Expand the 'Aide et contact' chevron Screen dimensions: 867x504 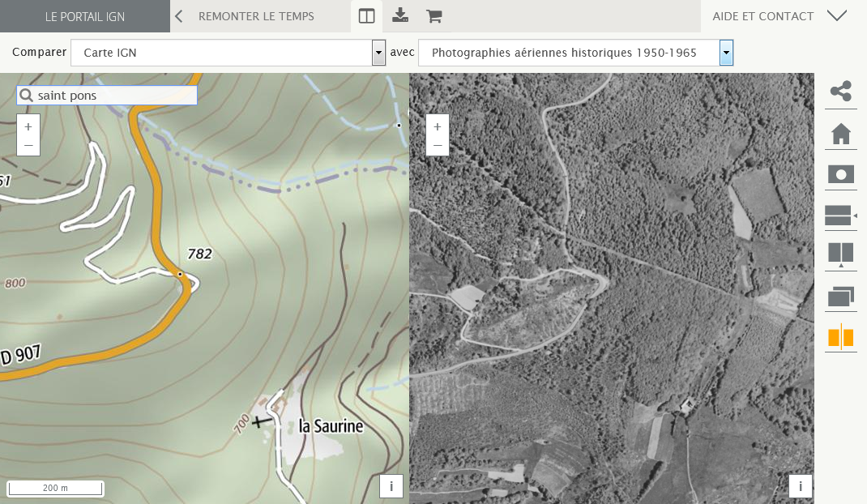coord(837,16)
